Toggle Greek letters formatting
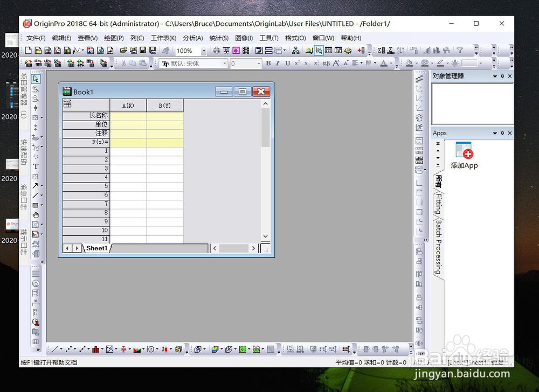This screenshot has height=392, width=539. (x=326, y=63)
